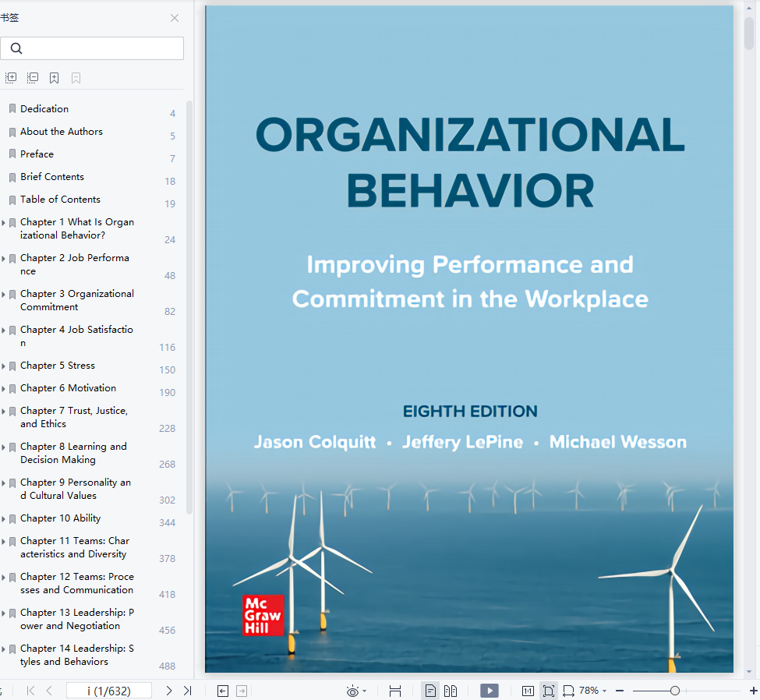Image resolution: width=760 pixels, height=700 pixels.
Task: Open the Brief Contents bookmark
Action: click(x=52, y=177)
